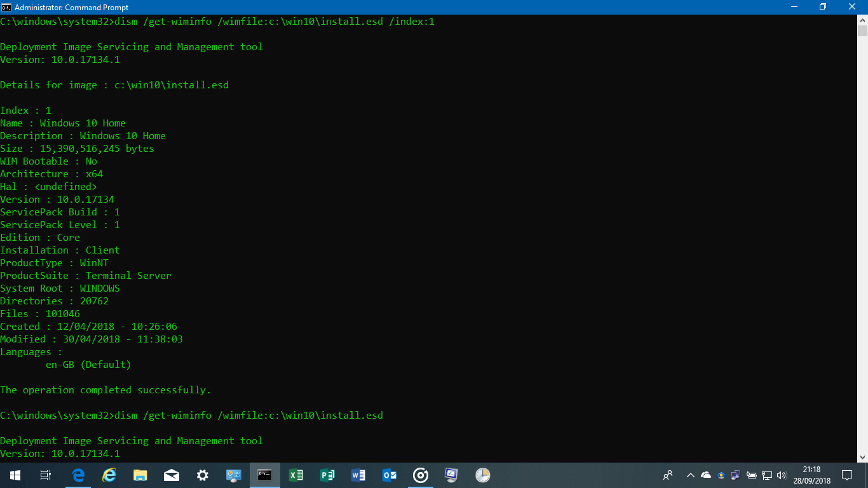Click the 'ProductSuite : Terminal Server' line

tap(86, 276)
